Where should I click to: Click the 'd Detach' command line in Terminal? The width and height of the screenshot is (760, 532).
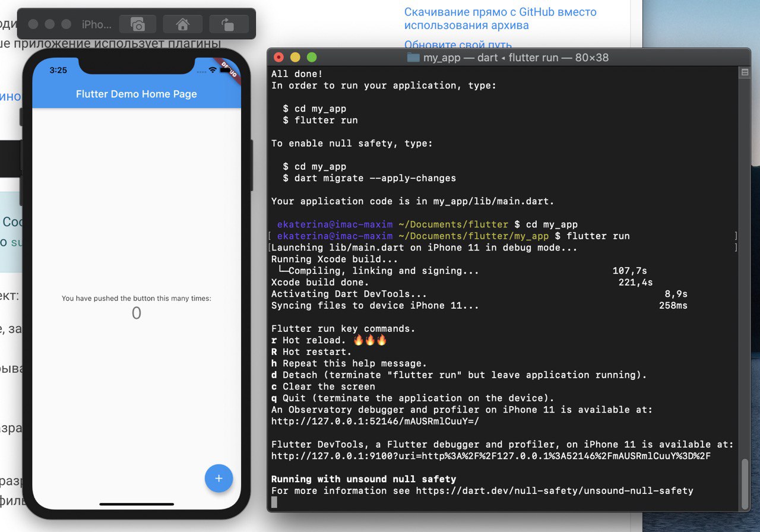[459, 375]
